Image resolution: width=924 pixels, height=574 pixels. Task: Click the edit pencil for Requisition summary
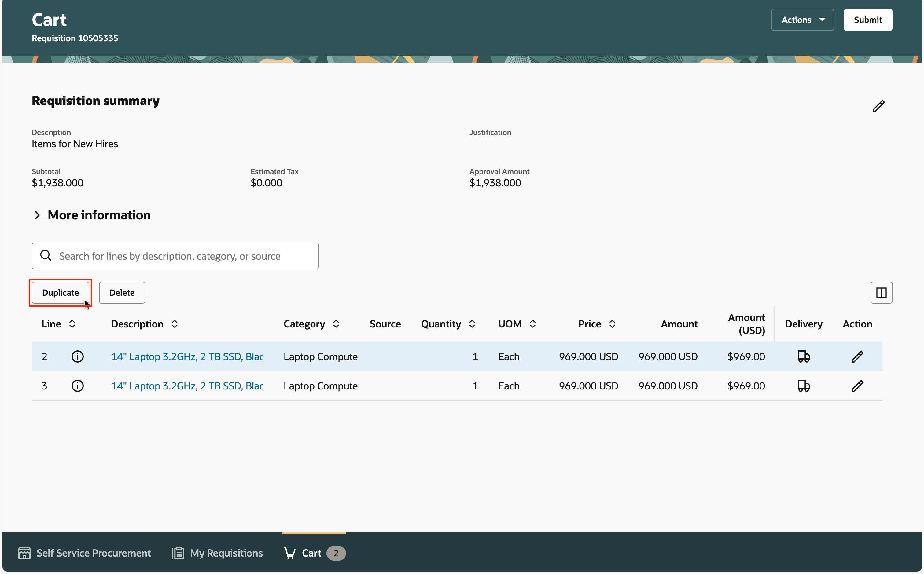tap(878, 106)
